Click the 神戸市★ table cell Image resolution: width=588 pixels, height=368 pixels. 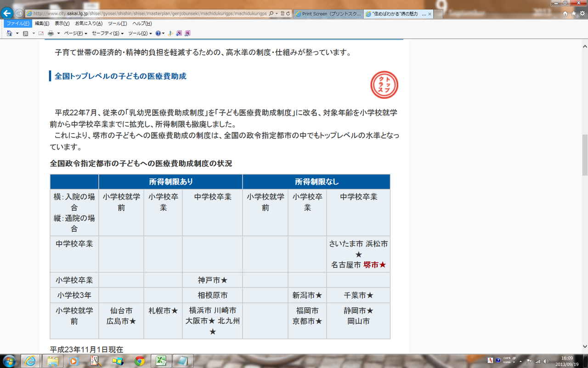(213, 280)
